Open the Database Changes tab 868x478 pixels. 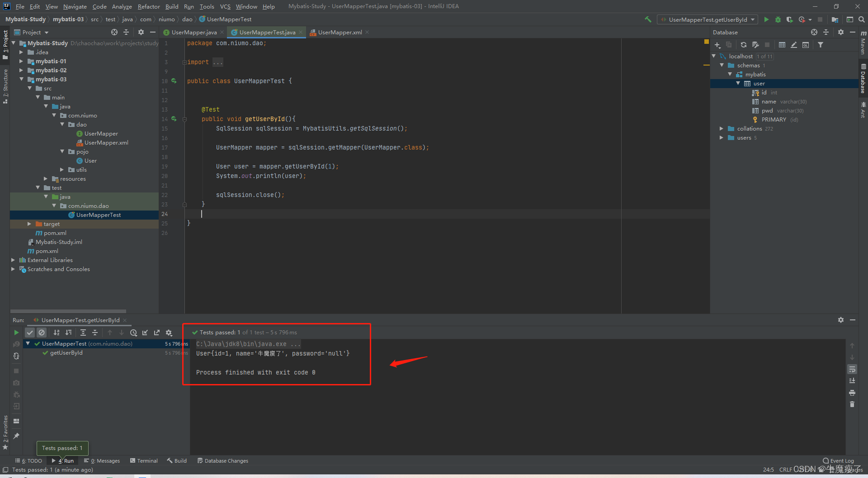[x=223, y=461]
